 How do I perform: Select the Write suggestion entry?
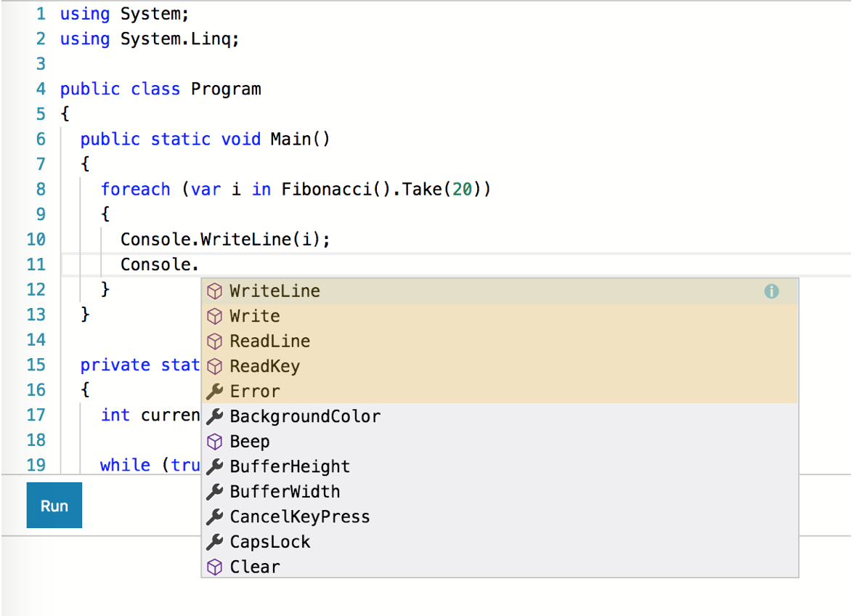[x=254, y=315]
